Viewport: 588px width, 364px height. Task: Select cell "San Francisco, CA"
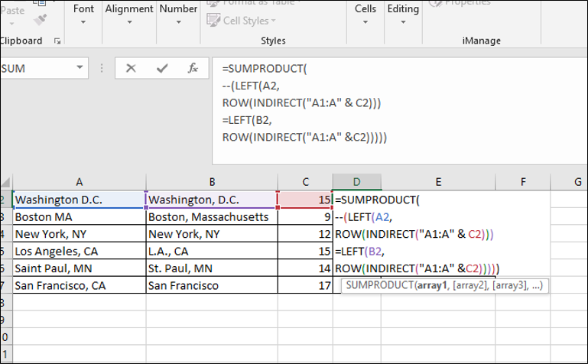click(79, 286)
